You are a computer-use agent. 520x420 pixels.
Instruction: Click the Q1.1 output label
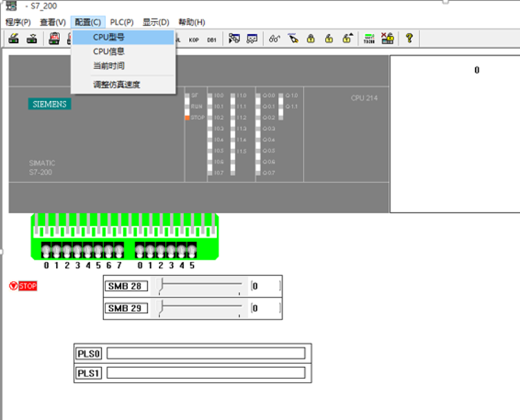pos(291,107)
